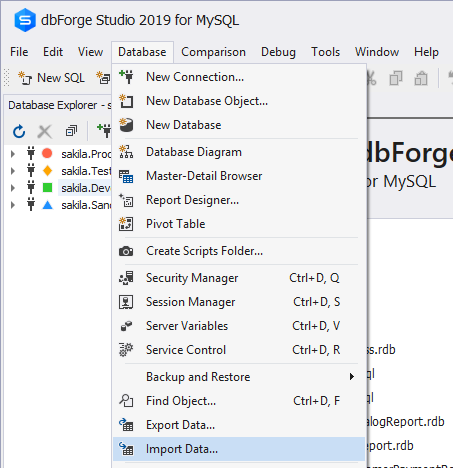Choose New Database Object... menu entry
453x468 pixels.
coord(239,101)
